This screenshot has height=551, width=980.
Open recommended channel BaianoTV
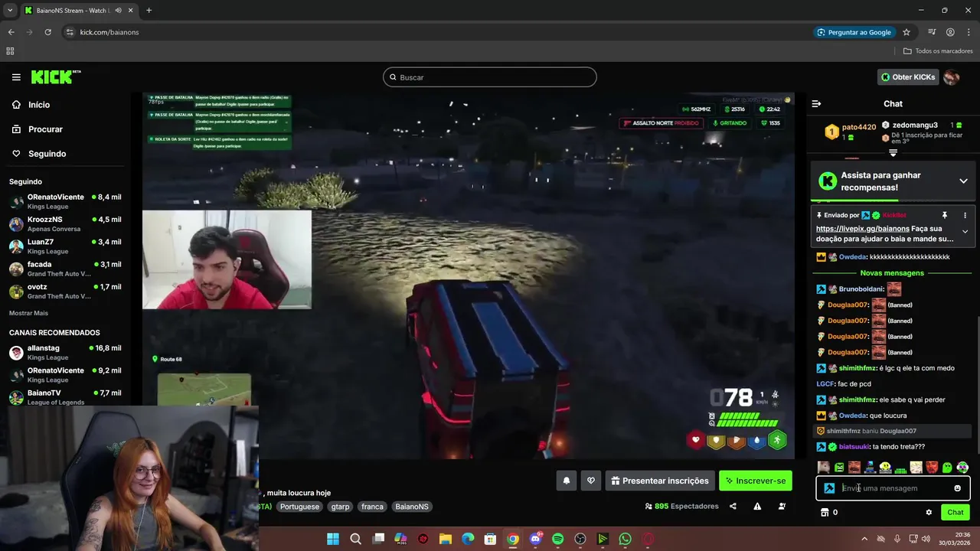tap(65, 397)
